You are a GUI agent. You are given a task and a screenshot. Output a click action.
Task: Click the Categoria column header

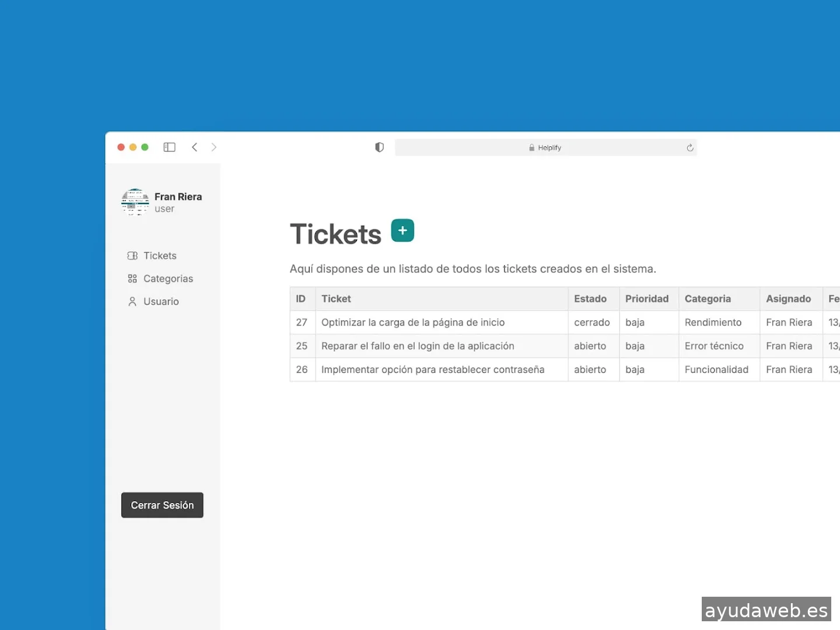coord(708,299)
